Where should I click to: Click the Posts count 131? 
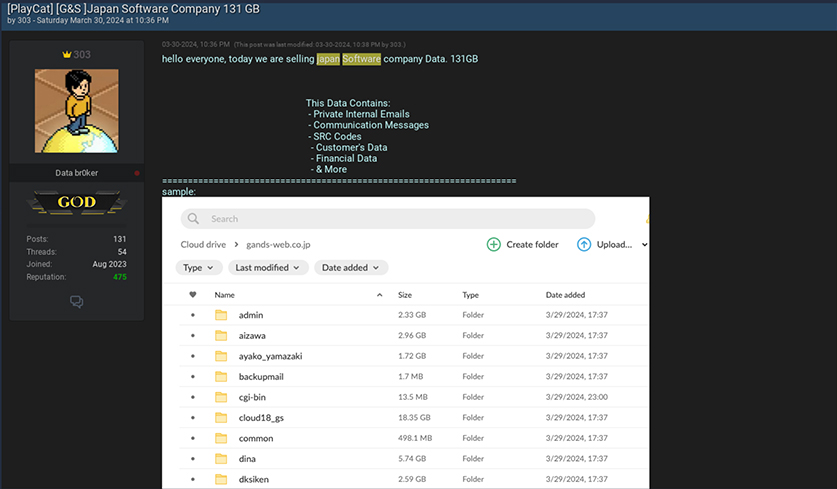[x=120, y=239]
